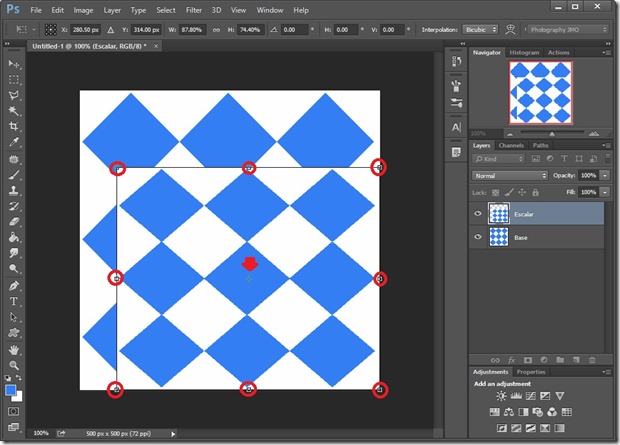Close the Untitled-1 document tab
The image size is (620, 445).
[x=156, y=46]
